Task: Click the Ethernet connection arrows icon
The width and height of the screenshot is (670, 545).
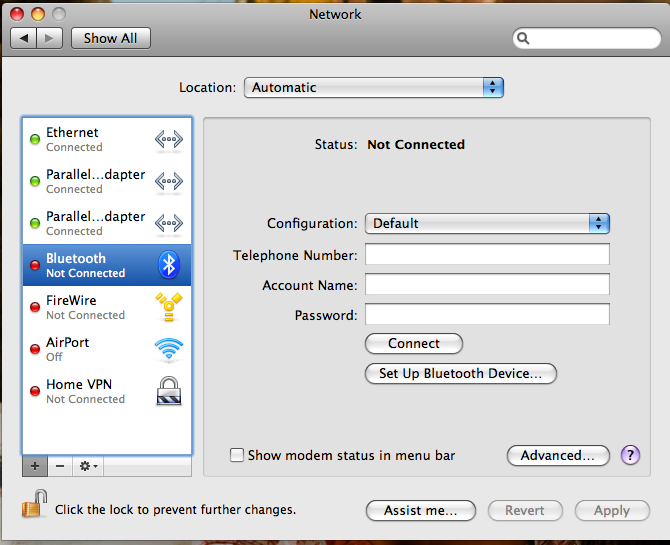Action: click(x=169, y=139)
